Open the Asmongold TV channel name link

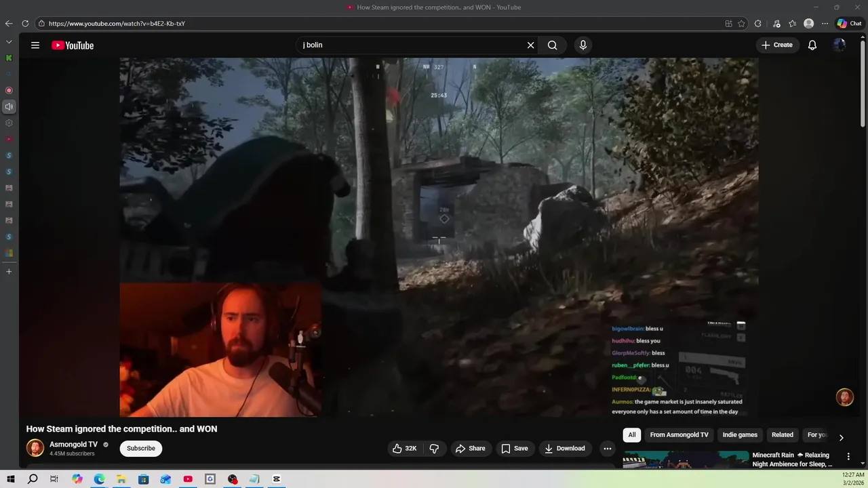click(73, 445)
